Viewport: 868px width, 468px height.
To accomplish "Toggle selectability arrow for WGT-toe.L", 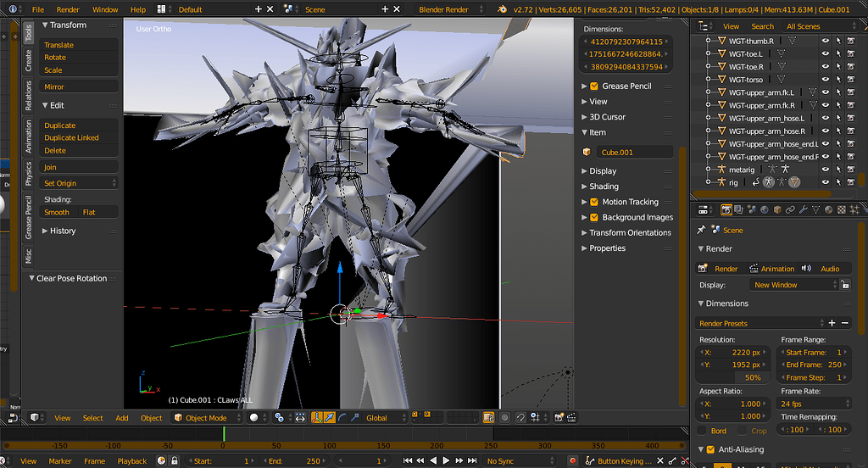I will click(838, 53).
